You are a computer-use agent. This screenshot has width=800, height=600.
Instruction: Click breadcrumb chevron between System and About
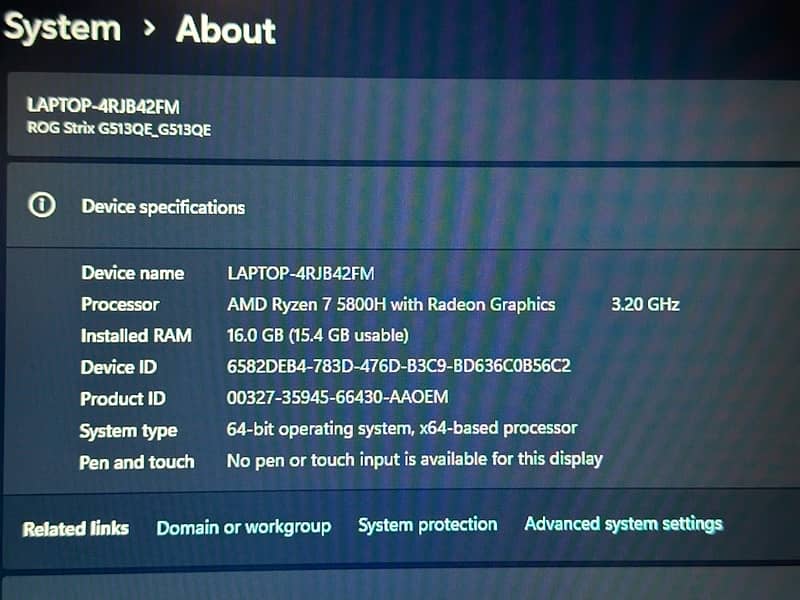tap(149, 28)
